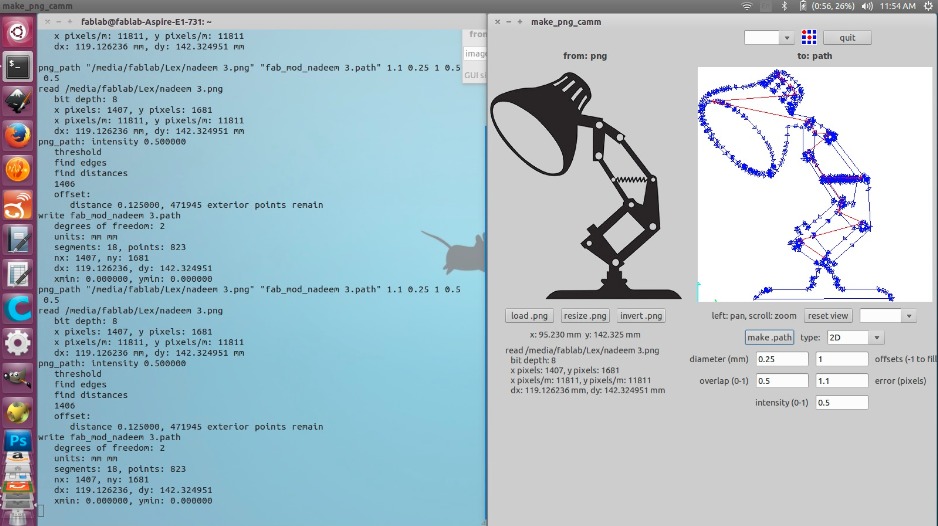Open Ubuntu Dash home from the launcher

coord(17,31)
